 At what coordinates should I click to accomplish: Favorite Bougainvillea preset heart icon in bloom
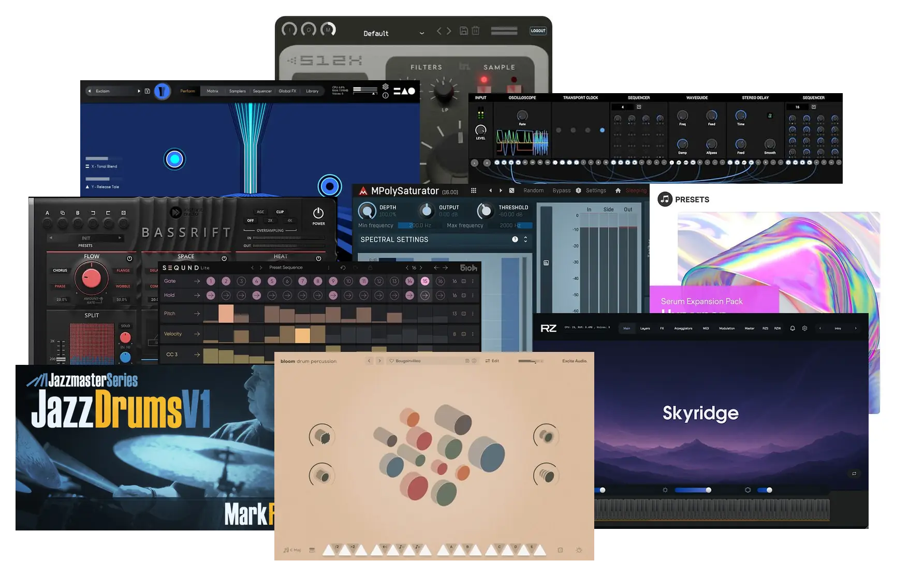pos(392,361)
